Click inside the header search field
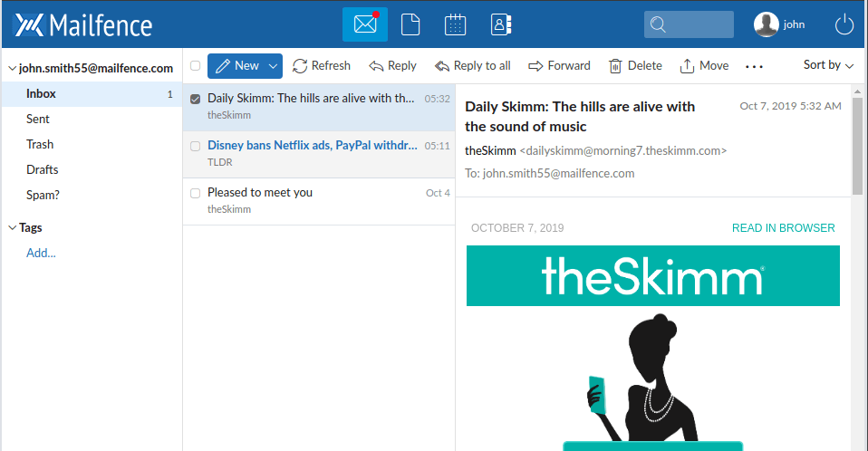This screenshot has height=451, width=868. pos(689,24)
